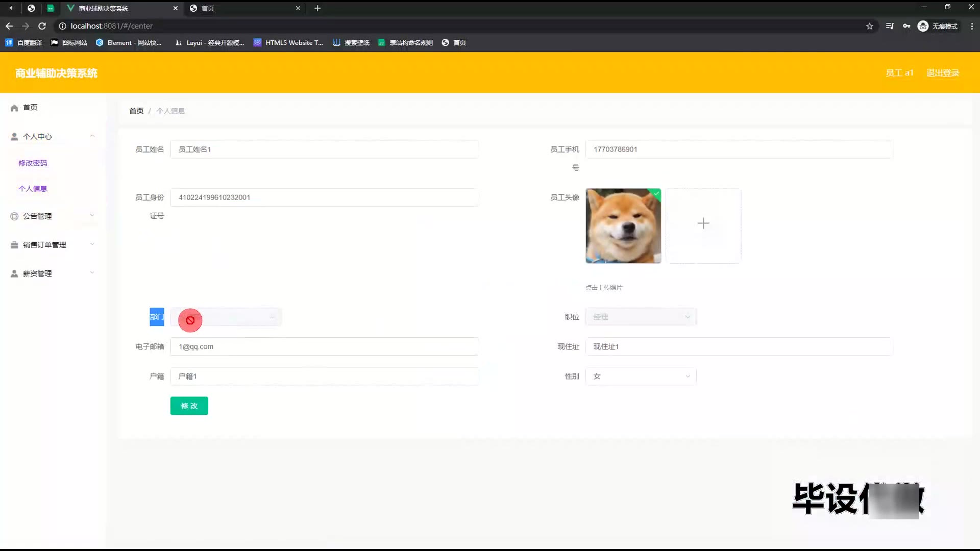Click the home icon in sidebar
The image size is (980, 551).
point(14,108)
